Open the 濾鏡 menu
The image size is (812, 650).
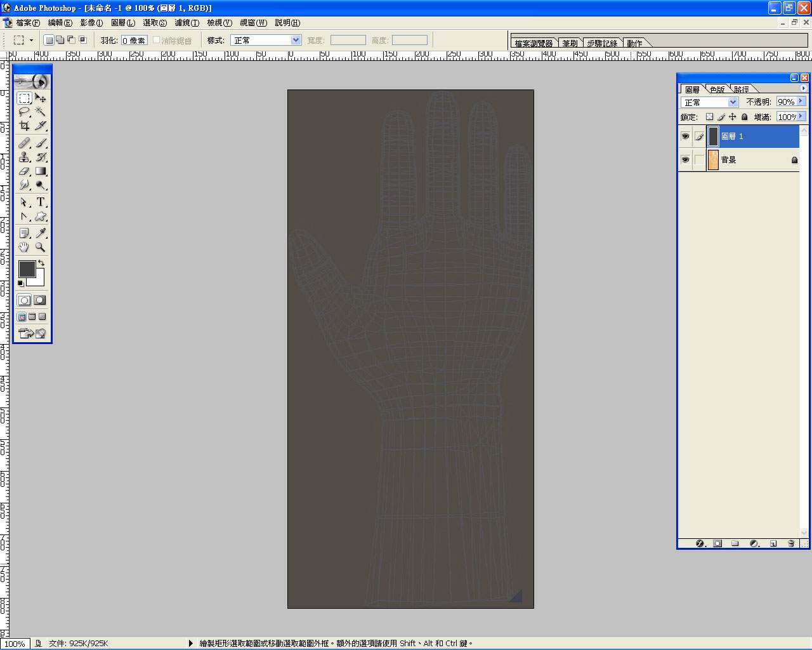pos(187,23)
